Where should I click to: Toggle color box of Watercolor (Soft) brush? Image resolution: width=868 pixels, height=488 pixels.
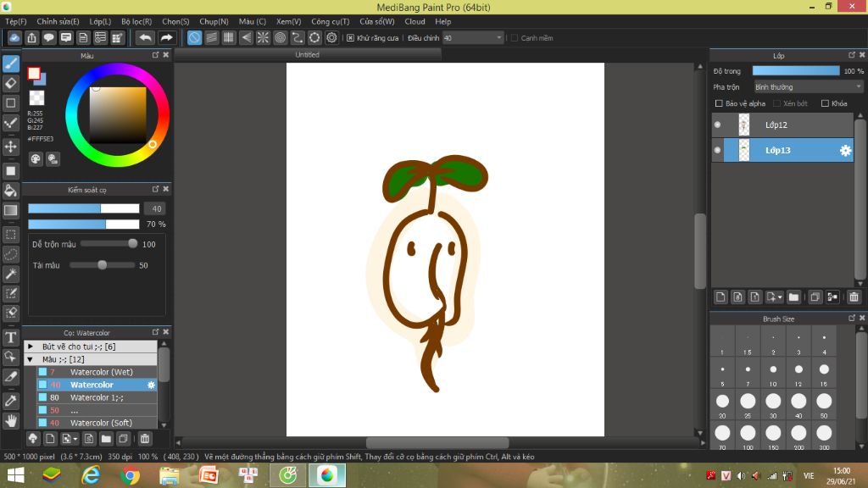click(x=42, y=423)
